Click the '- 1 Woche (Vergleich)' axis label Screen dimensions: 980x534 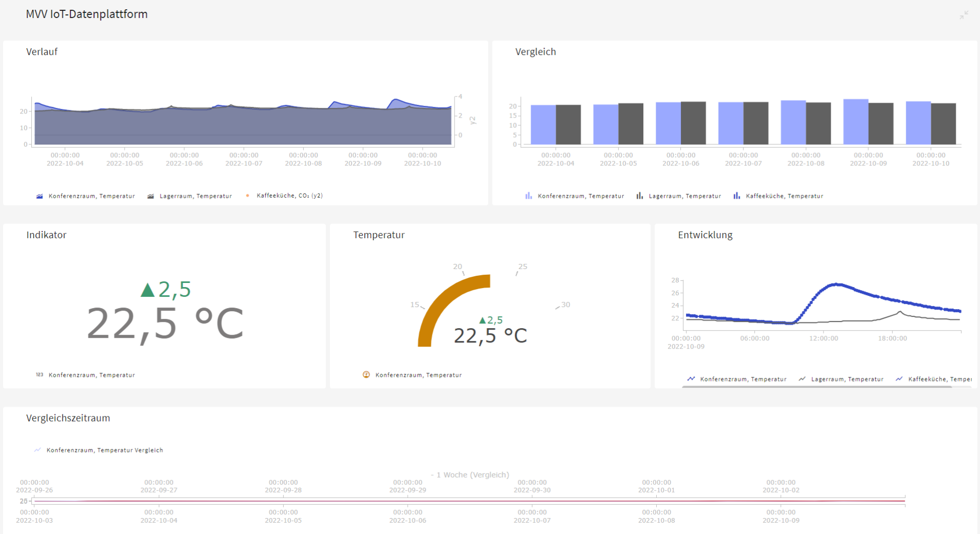coord(470,475)
